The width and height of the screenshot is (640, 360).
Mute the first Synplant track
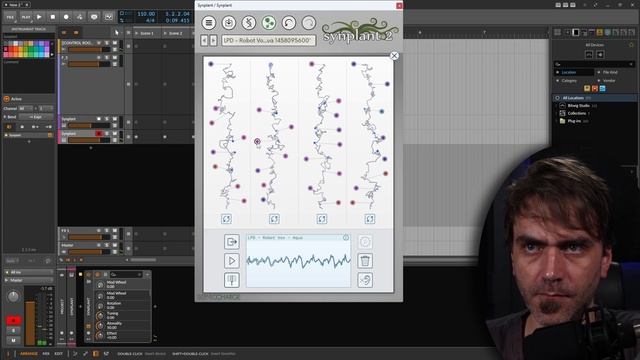(x=115, y=119)
